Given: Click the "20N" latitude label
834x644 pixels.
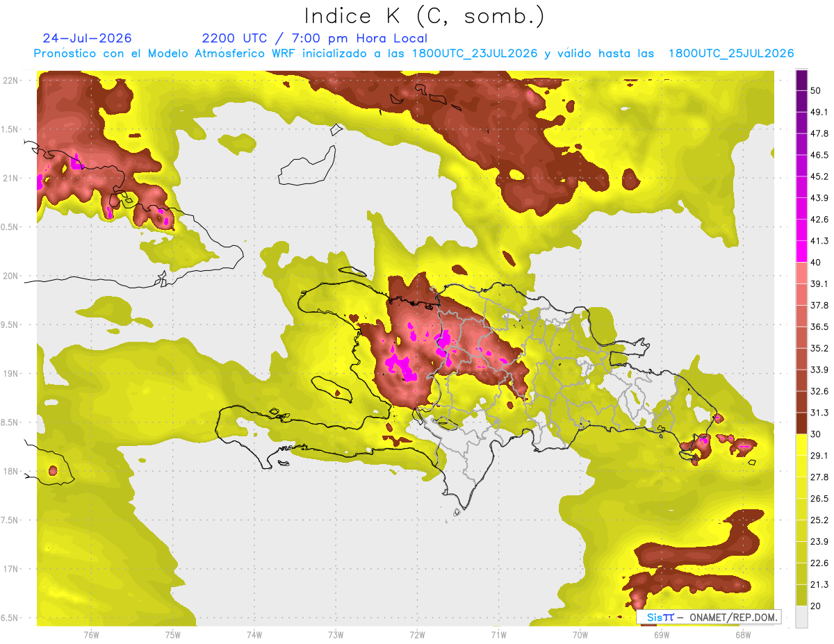Looking at the screenshot, I should 11,276.
